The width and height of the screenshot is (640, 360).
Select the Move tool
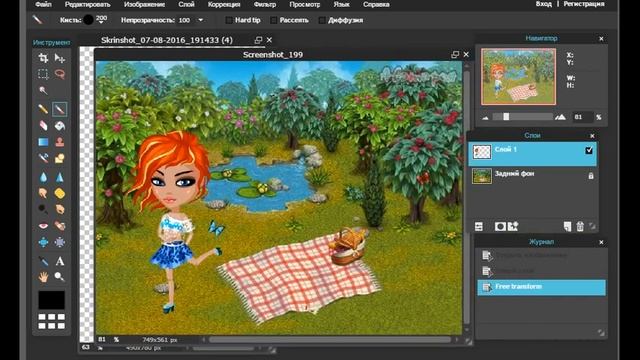pyautogui.click(x=60, y=58)
